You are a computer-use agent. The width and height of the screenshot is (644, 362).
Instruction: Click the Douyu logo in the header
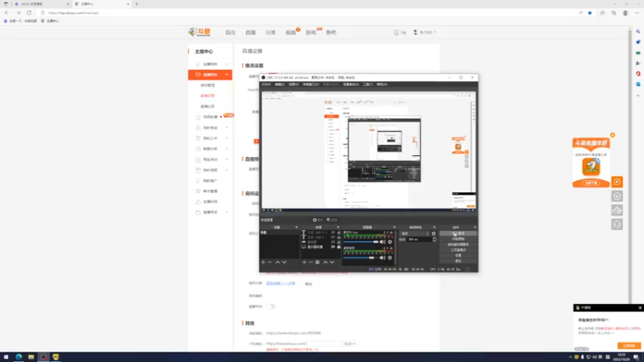200,32
